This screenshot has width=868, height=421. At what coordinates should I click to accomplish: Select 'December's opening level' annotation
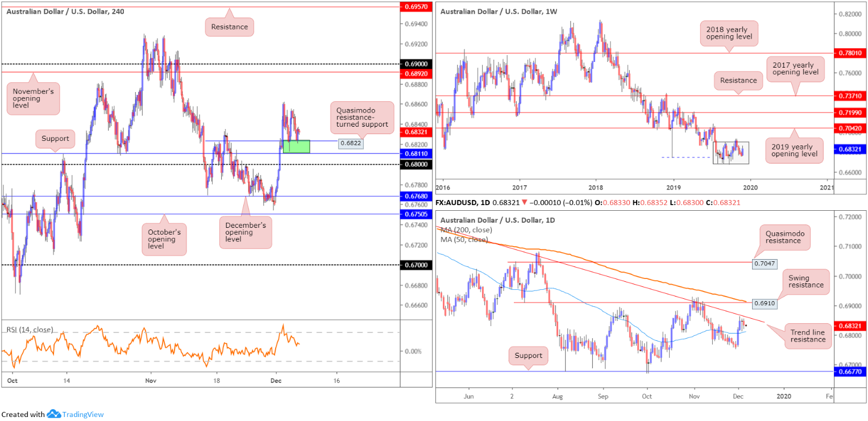pyautogui.click(x=245, y=232)
